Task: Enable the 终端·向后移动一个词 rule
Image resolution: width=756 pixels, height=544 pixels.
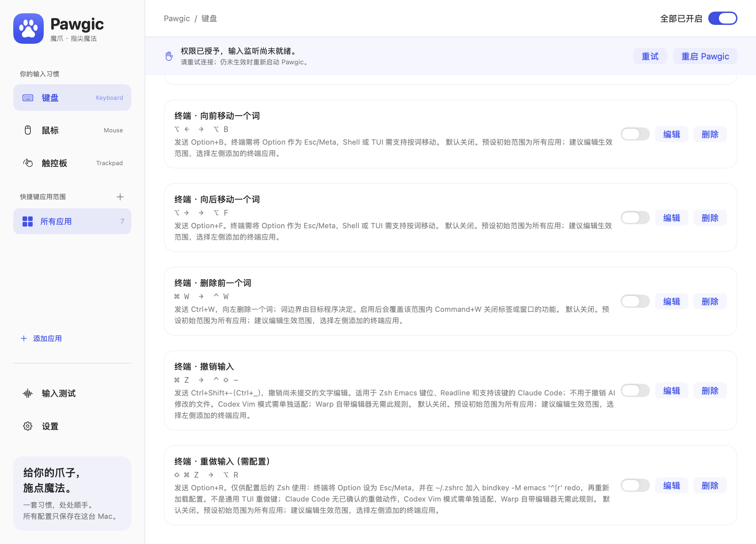Action: (x=635, y=218)
